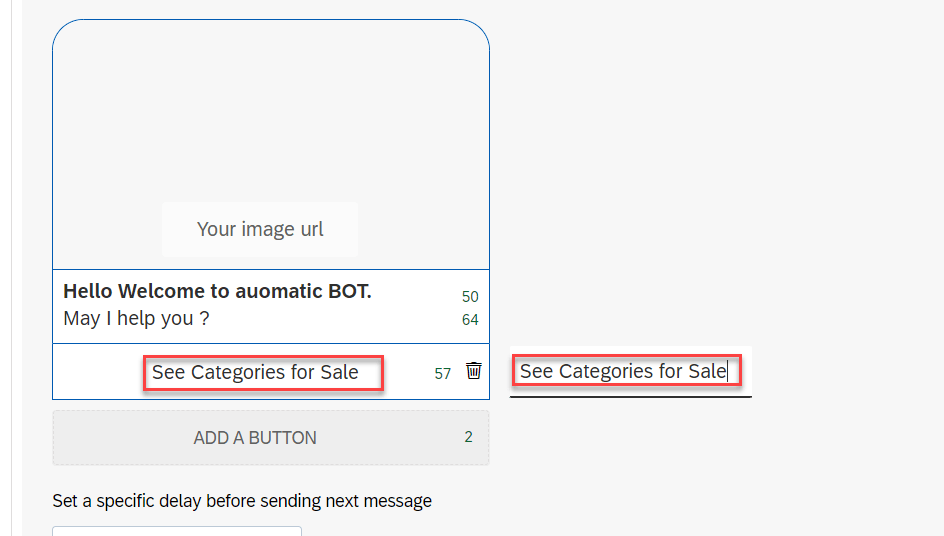Click the 'Set a specific delay' label
Image resolution: width=944 pixels, height=536 pixels.
pyautogui.click(x=242, y=501)
